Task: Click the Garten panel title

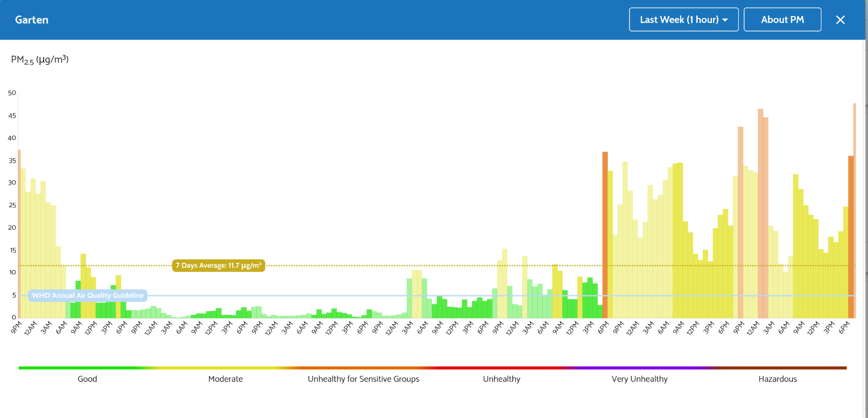Action: click(32, 20)
